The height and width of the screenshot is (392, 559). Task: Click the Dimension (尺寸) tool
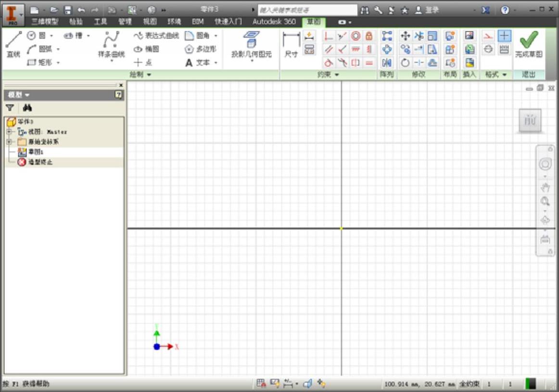coord(291,44)
